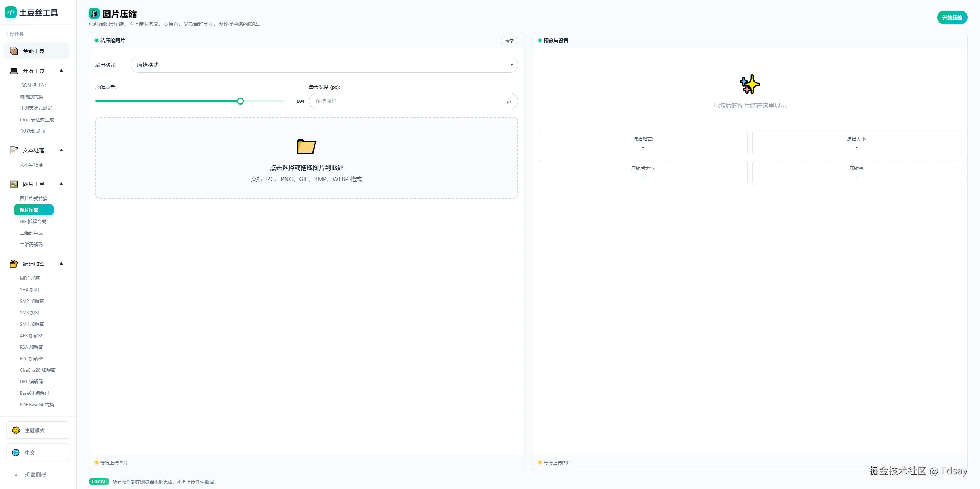Screen dimensions: 980x489
Task: Click the 开发工具 laptop icon
Action: coord(14,71)
